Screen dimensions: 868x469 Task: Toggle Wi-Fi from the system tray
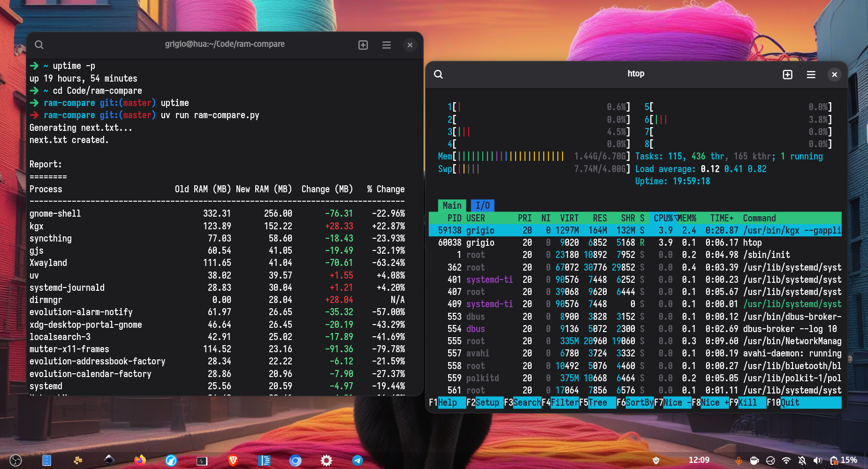[x=786, y=461]
